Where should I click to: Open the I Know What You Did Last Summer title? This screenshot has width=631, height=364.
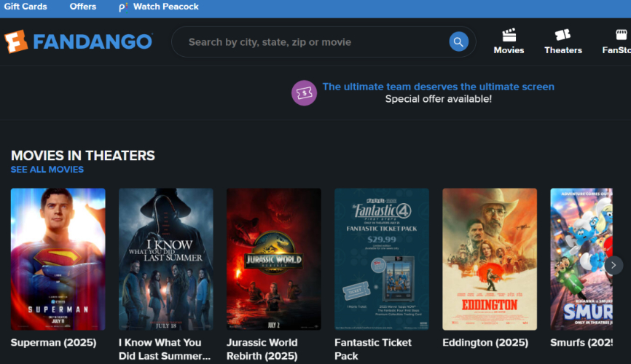165,349
